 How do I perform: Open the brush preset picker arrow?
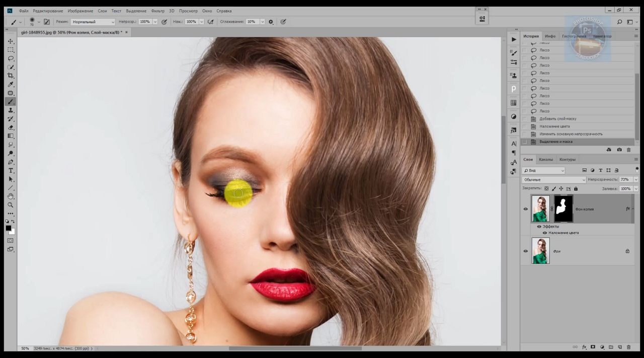[x=39, y=22]
